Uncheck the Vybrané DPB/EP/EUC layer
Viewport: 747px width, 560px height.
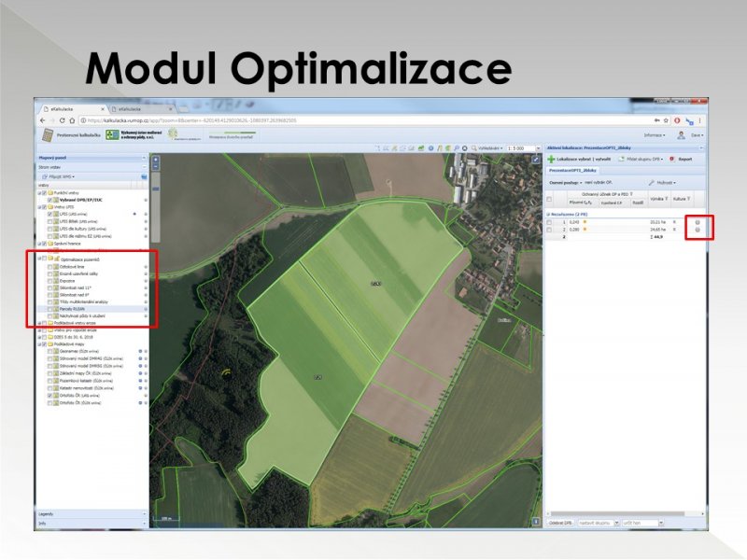(50, 202)
